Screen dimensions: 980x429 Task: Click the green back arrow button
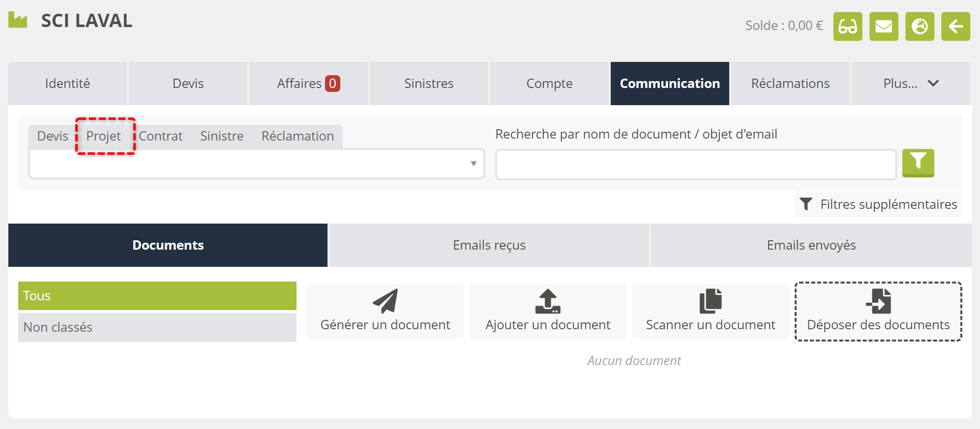tap(955, 27)
